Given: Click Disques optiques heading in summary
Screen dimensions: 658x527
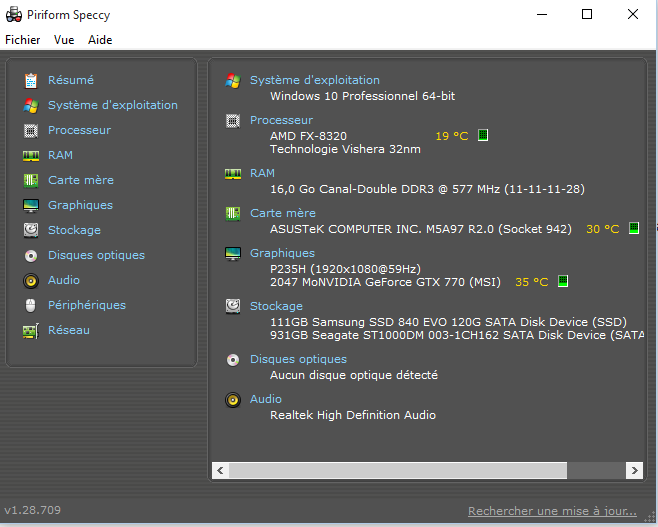Looking at the screenshot, I should click(299, 359).
